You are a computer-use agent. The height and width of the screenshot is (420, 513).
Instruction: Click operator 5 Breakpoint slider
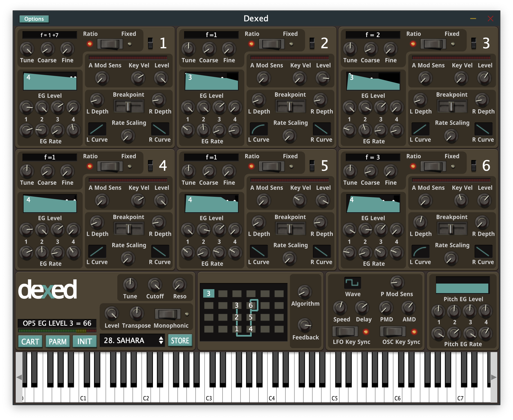(290, 229)
